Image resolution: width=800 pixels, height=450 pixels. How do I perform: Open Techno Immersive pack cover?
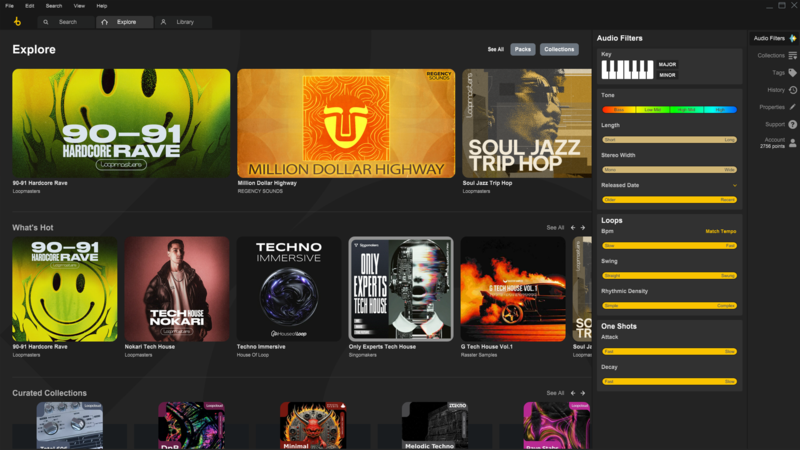tap(289, 289)
